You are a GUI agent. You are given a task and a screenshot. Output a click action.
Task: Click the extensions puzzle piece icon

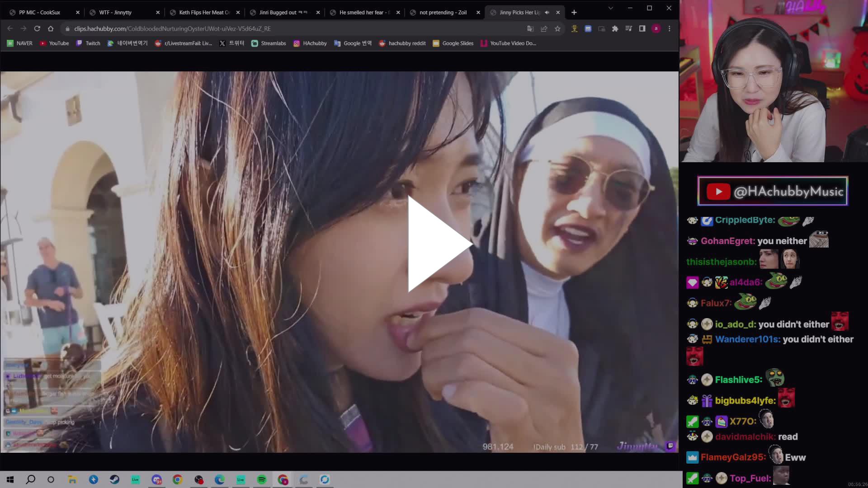(x=615, y=28)
